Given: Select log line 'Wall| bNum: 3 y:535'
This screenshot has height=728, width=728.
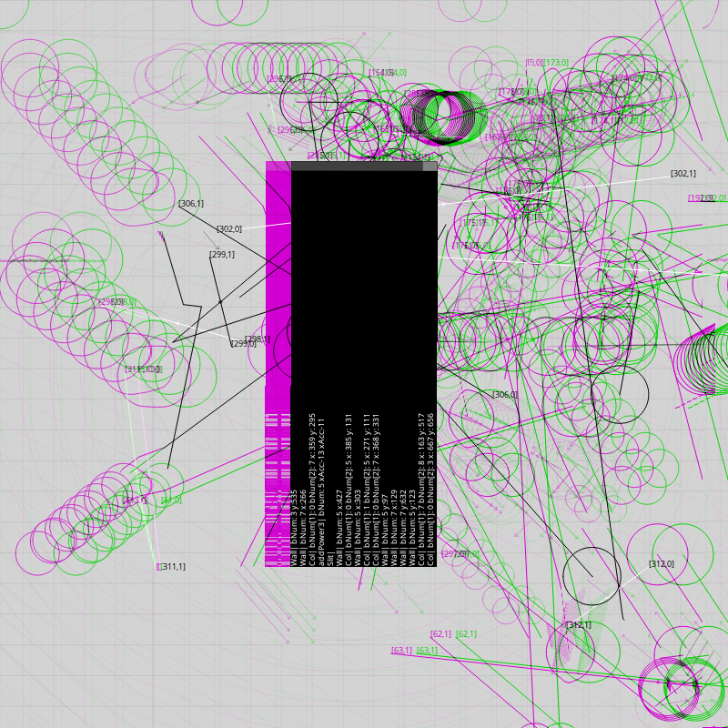Looking at the screenshot, I should (x=294, y=528).
